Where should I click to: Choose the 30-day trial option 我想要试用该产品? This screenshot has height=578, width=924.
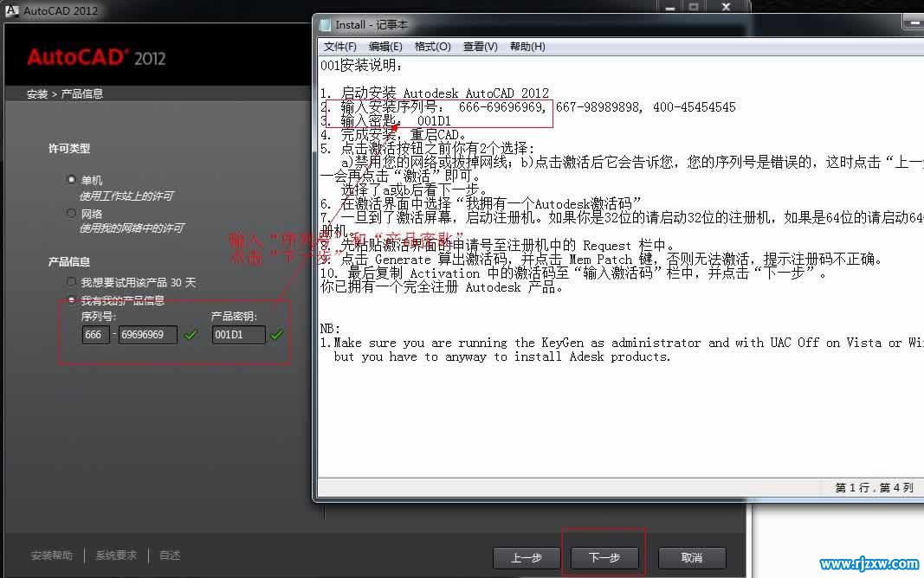pos(71,283)
